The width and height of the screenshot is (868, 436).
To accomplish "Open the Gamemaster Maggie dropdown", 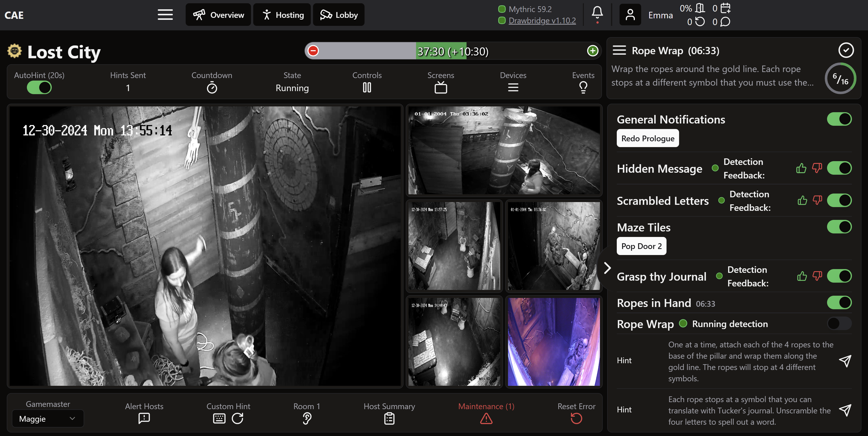I will (x=47, y=418).
